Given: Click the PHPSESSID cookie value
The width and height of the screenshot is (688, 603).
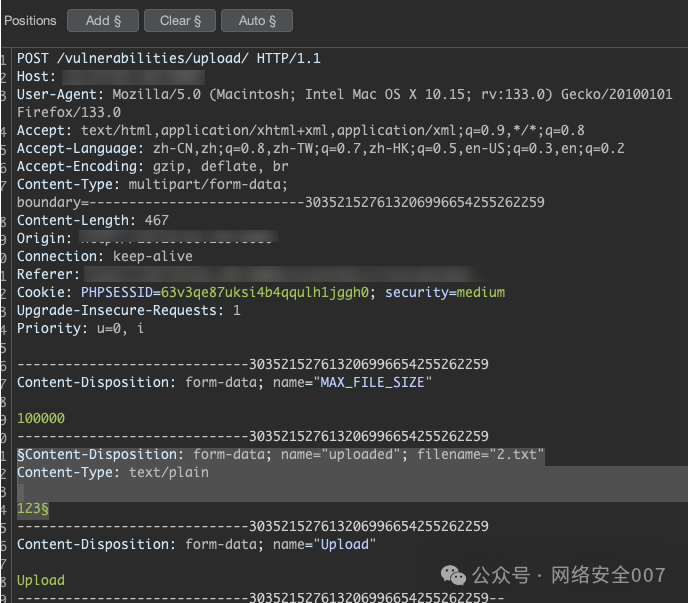Looking at the screenshot, I should [265, 292].
